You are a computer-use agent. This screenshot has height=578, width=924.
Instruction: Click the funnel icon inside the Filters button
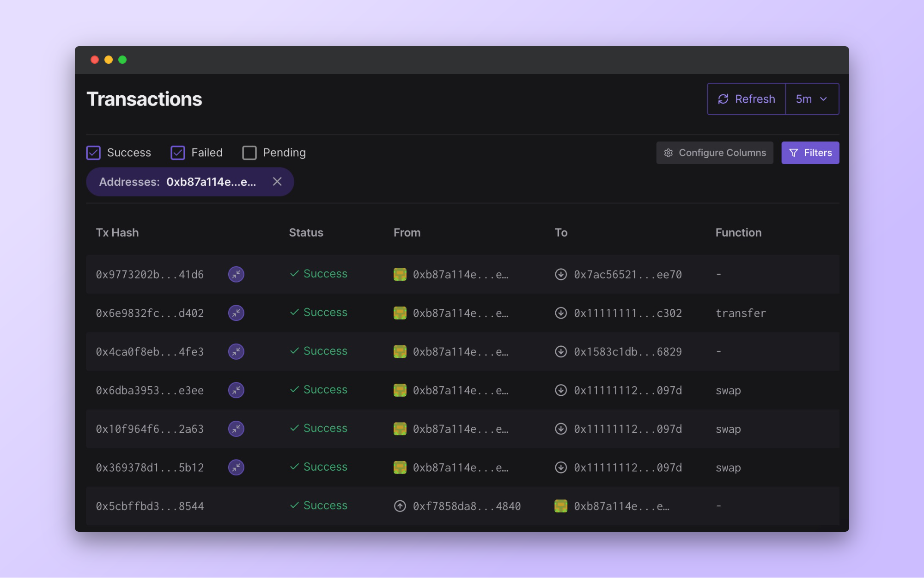pos(794,153)
